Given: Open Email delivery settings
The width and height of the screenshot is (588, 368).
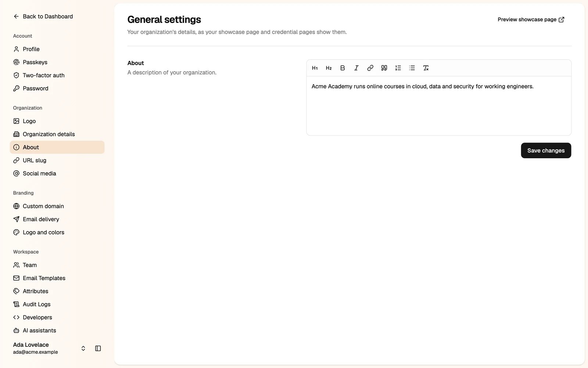Looking at the screenshot, I should coord(57,219).
